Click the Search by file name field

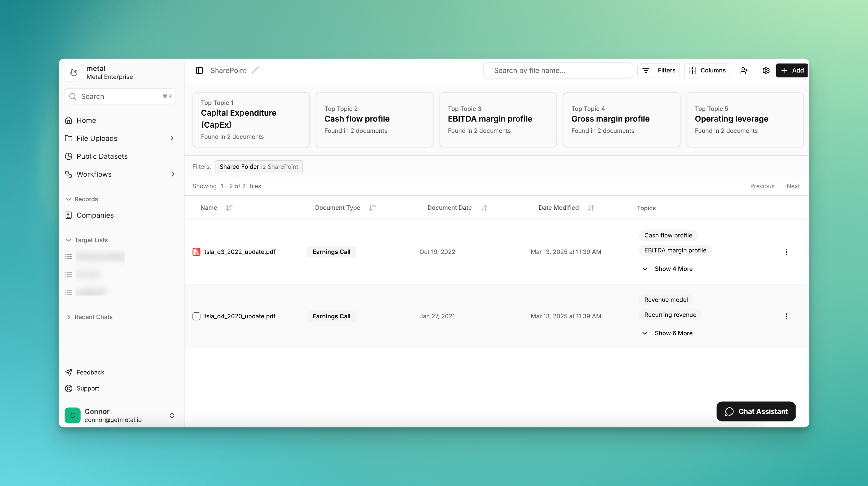click(x=558, y=70)
